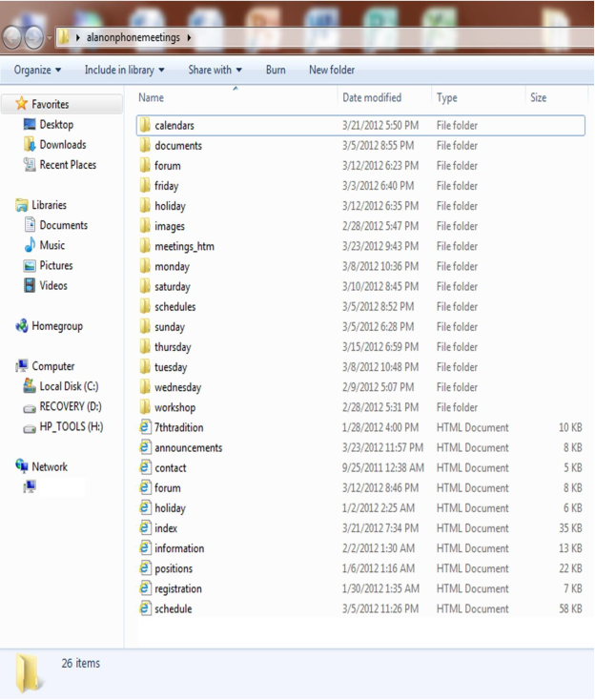Click the Network icon in sidebar

(21, 466)
